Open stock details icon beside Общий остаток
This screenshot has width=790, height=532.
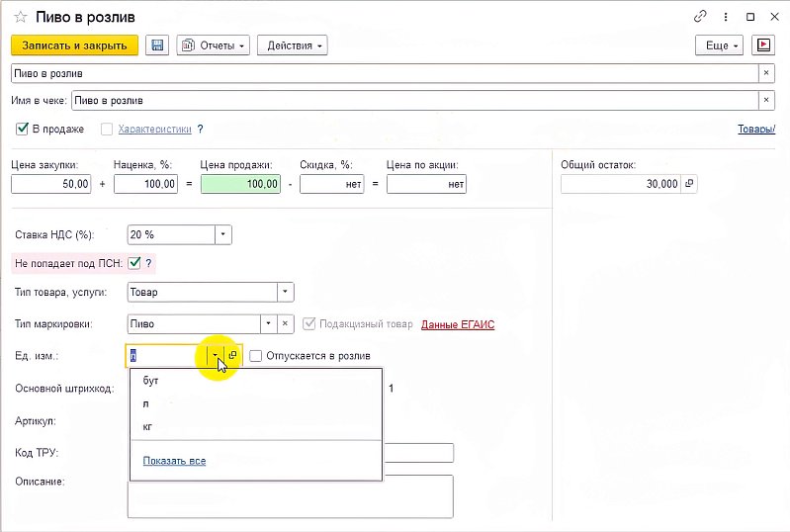click(x=689, y=184)
